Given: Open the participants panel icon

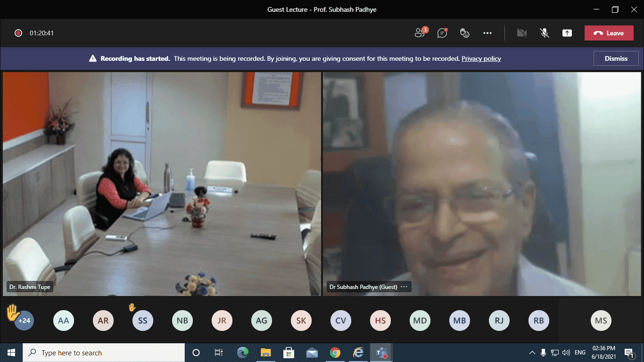Looking at the screenshot, I should click(419, 33).
